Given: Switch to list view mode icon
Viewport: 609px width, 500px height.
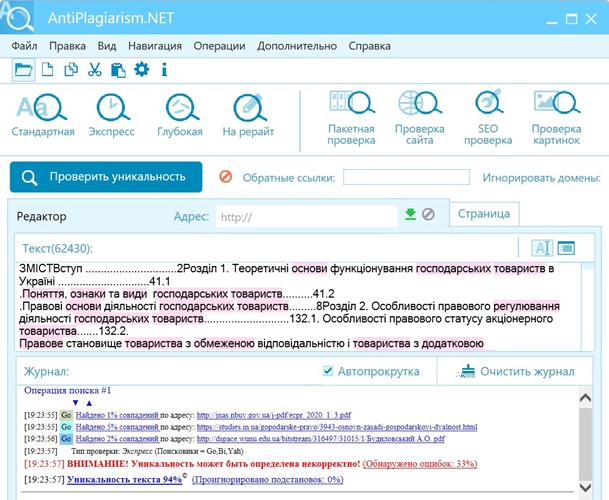Looking at the screenshot, I should [x=566, y=248].
